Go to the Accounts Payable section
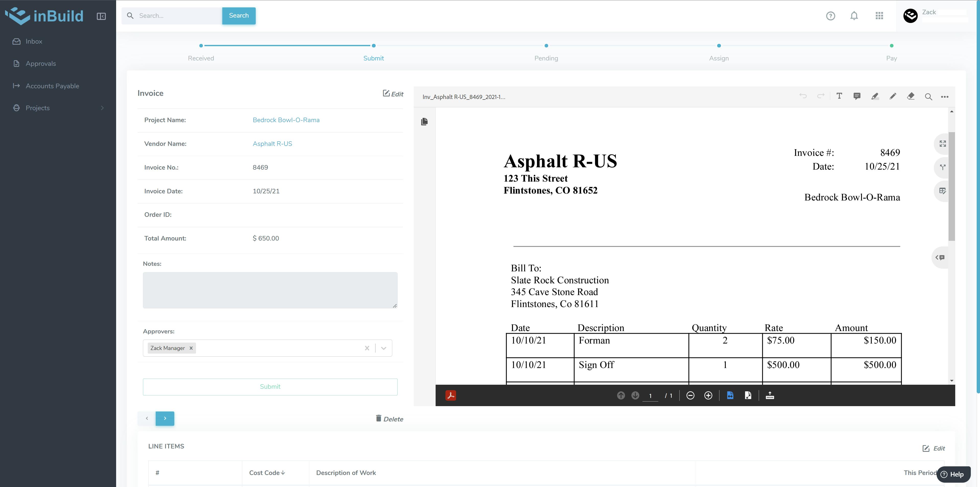Screen dimensions: 980x487 (53, 85)
